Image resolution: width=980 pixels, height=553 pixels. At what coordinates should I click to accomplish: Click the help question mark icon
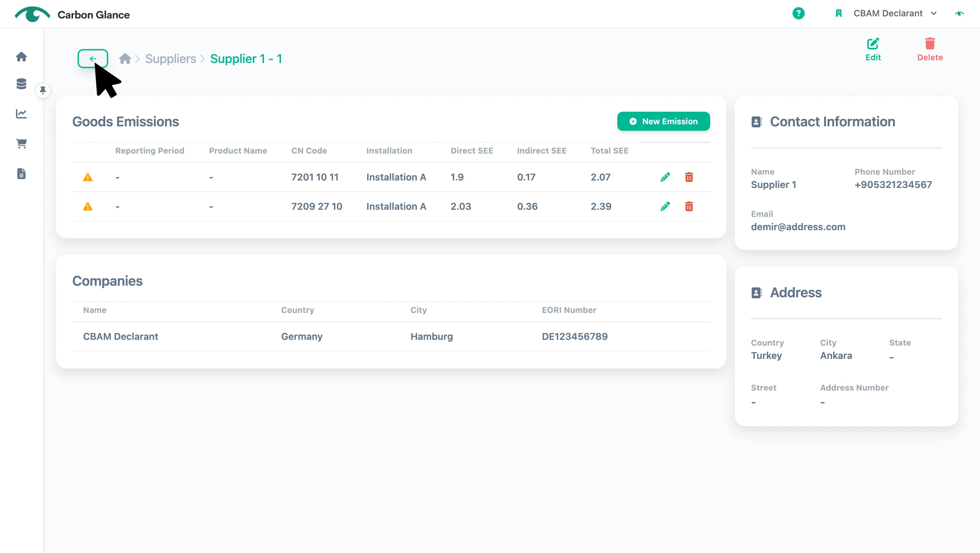click(x=798, y=13)
